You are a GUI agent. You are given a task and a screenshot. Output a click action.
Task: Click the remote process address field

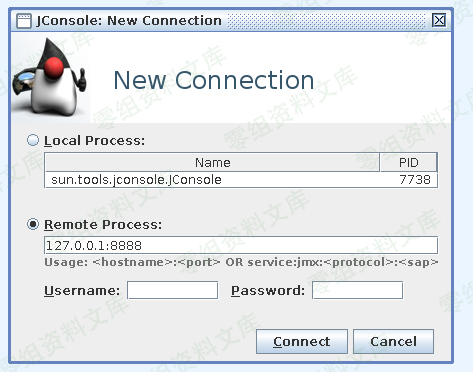(241, 245)
